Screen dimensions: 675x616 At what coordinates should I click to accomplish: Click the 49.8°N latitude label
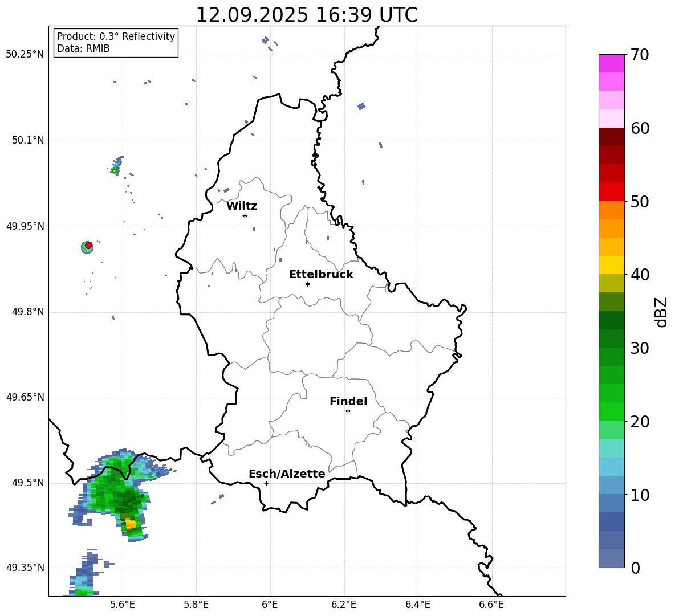pos(28,312)
